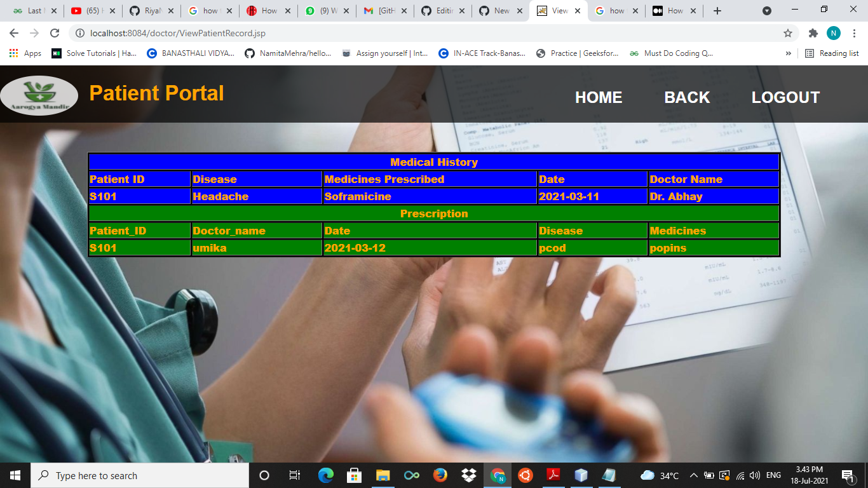
Task: Switch to the YouTube (65) tab
Action: point(93,11)
